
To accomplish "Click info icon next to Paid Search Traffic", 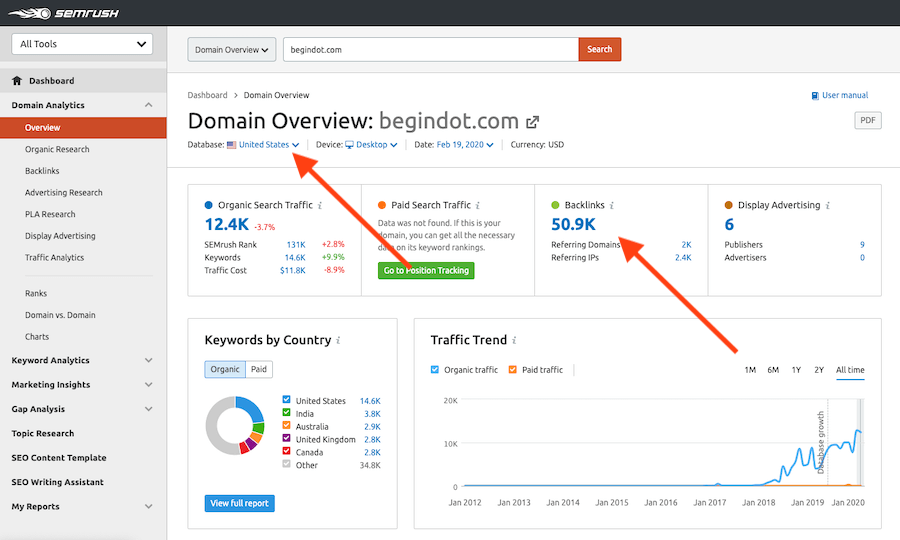I will tap(478, 205).
